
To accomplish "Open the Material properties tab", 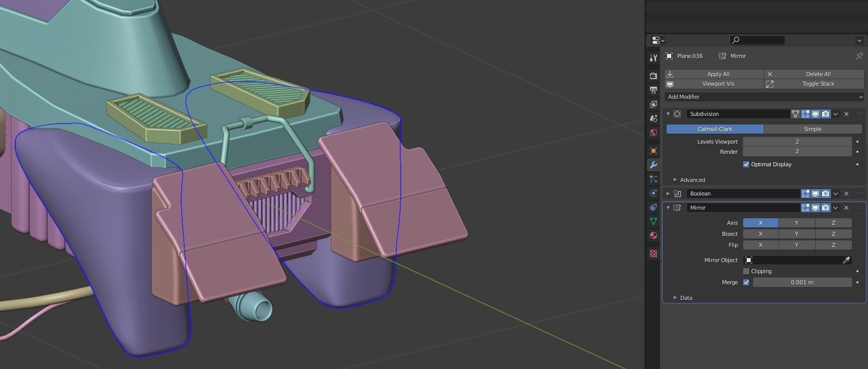I will point(653,235).
